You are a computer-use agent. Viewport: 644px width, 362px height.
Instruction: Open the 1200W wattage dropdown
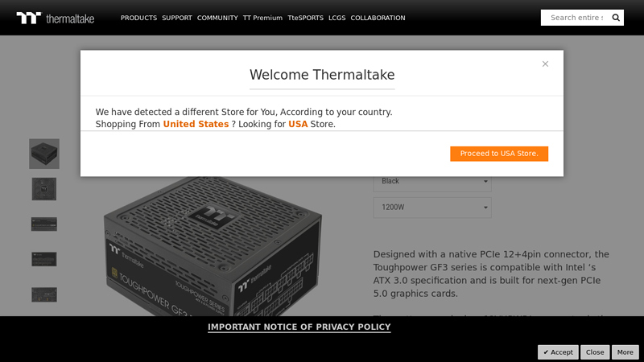[432, 208]
